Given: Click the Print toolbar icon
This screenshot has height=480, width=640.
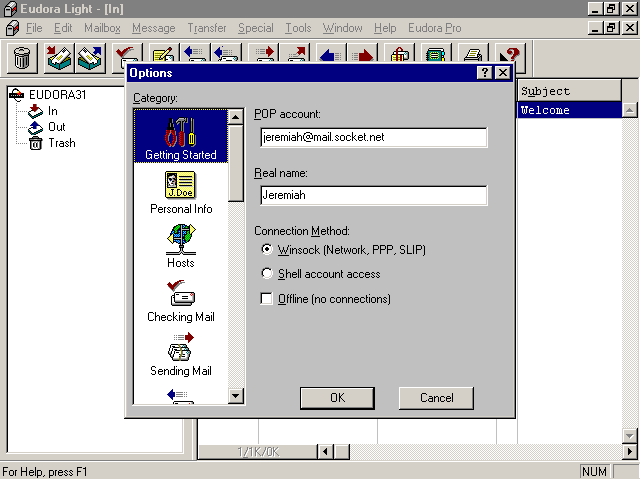Looking at the screenshot, I should click(x=473, y=54).
